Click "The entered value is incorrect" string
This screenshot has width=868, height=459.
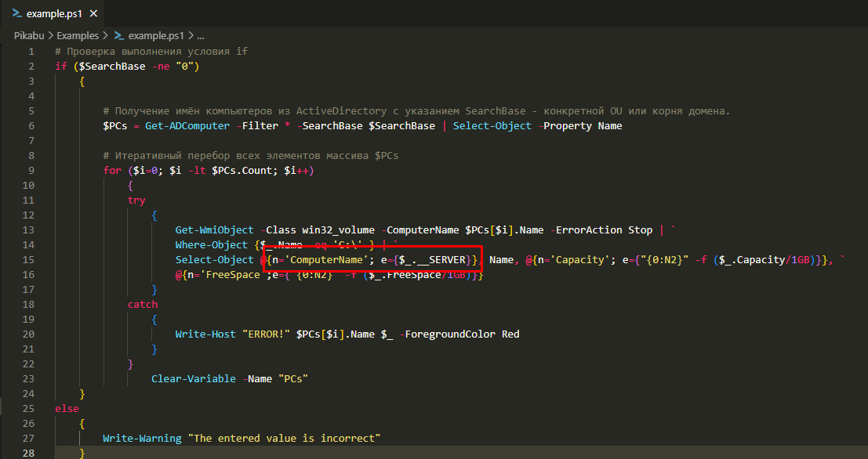284,439
